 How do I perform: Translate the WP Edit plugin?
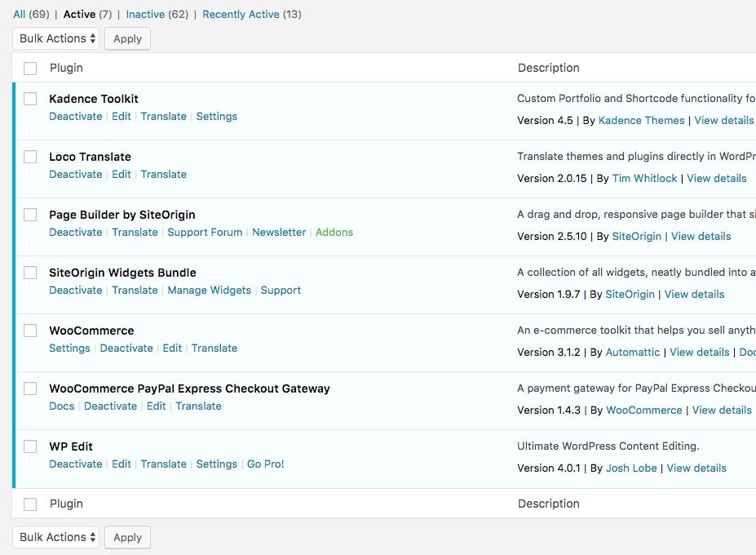164,464
